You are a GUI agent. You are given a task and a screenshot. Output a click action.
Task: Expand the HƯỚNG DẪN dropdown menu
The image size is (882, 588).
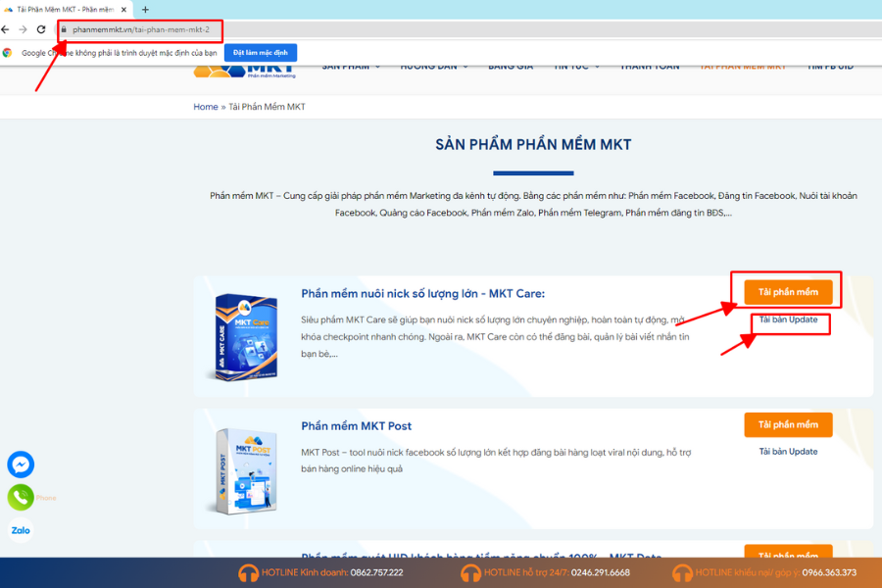point(433,67)
